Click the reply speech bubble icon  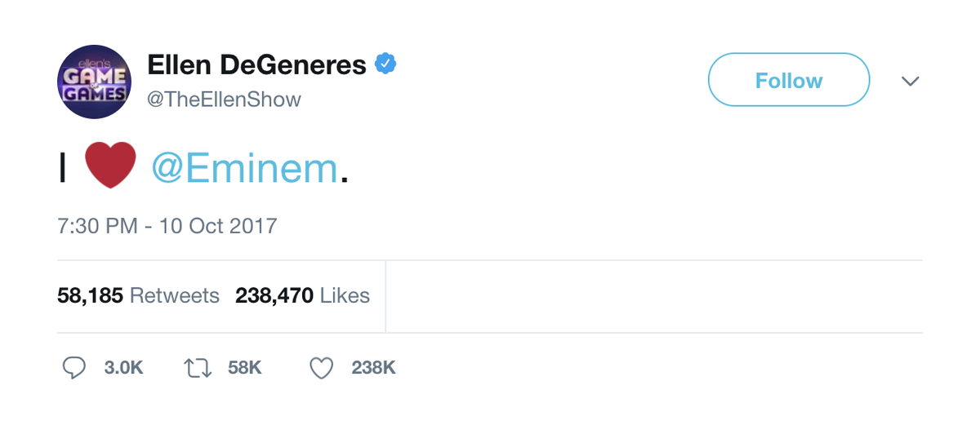point(74,368)
